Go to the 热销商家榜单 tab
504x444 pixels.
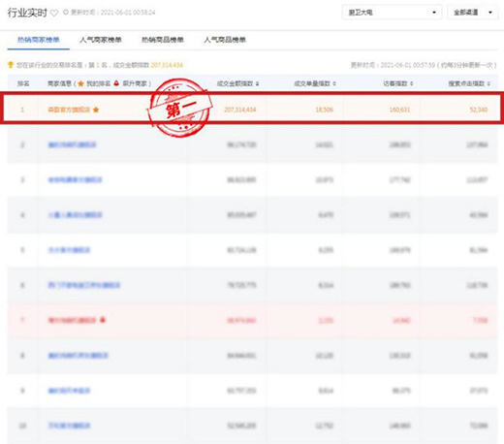39,40
